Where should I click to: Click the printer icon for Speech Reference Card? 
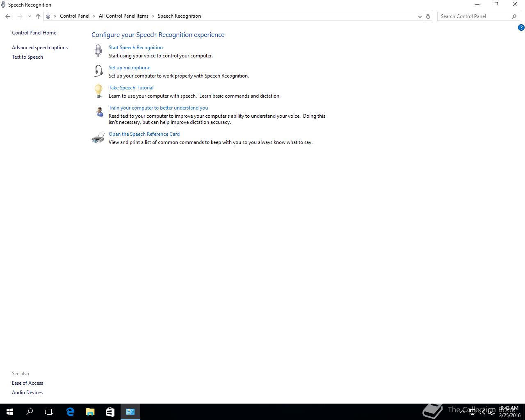click(98, 138)
